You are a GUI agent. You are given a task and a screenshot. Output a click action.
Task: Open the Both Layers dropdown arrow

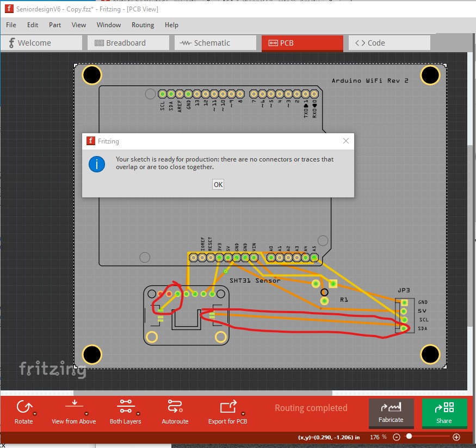tap(138, 414)
